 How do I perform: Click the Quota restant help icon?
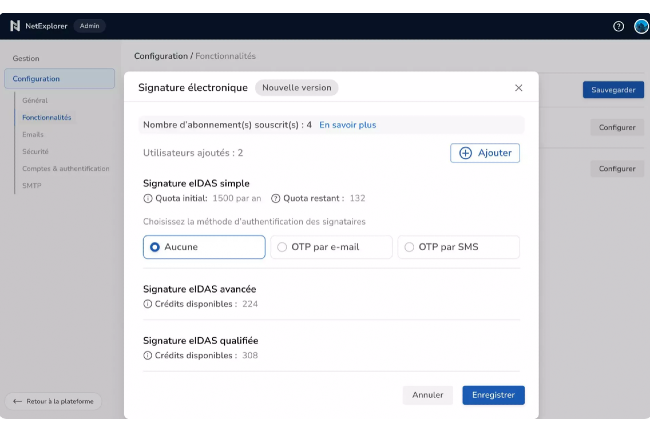(x=275, y=198)
